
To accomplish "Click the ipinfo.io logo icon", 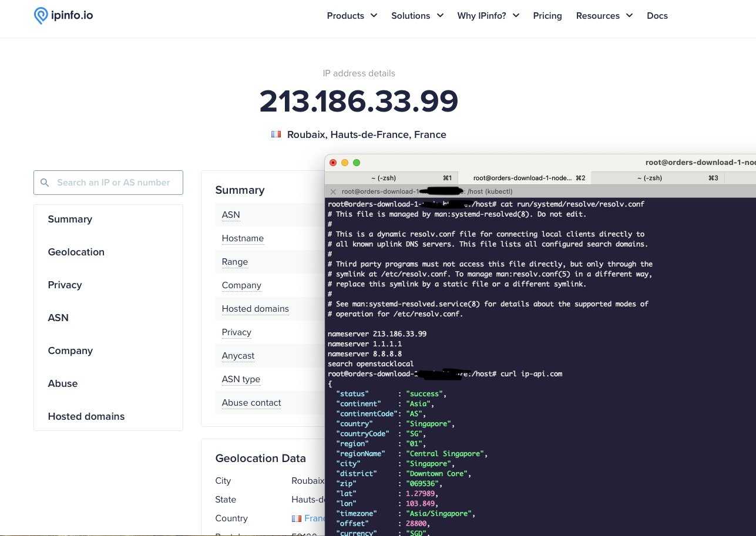I will pos(41,16).
